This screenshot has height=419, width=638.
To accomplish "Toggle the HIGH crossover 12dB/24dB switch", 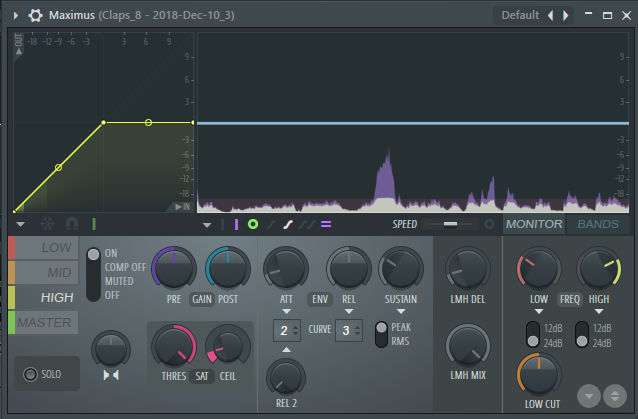I will 582,334.
